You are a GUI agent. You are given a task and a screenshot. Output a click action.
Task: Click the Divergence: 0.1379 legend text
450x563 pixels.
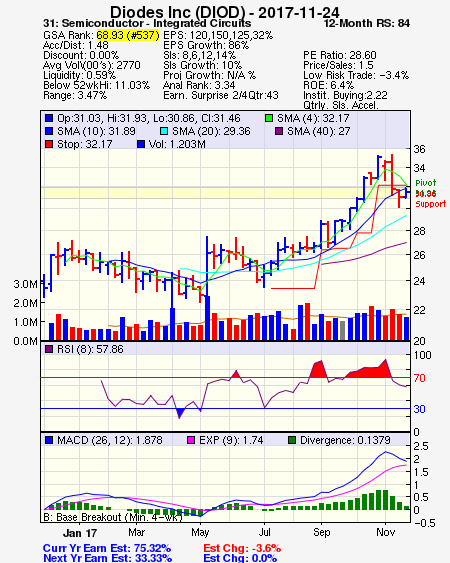tap(345, 440)
